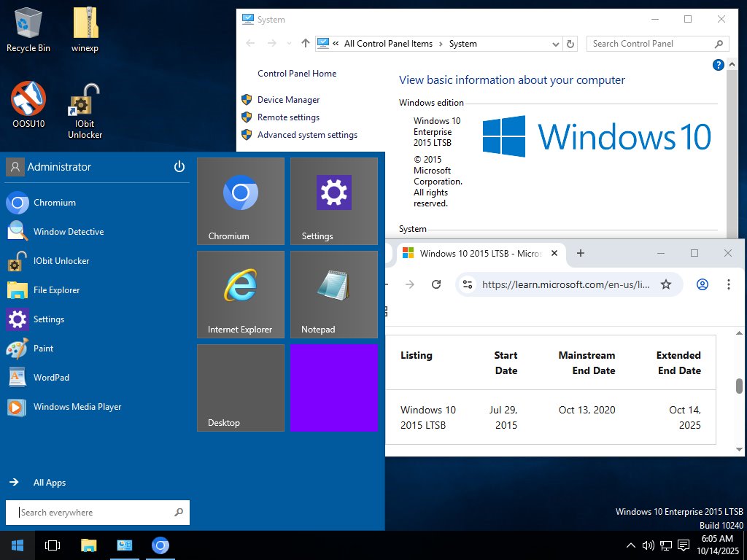Show hidden tray icons chevron
747x560 pixels.
pos(630,545)
